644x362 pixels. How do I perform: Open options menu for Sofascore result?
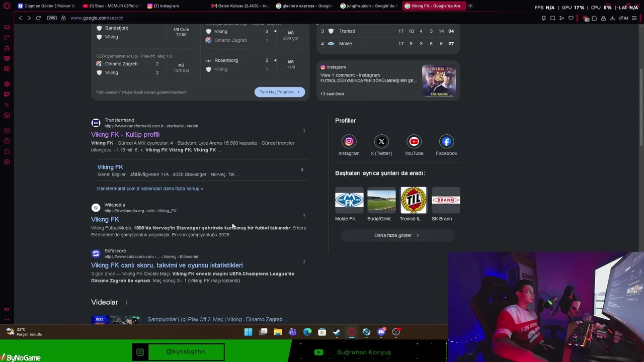[304, 261]
